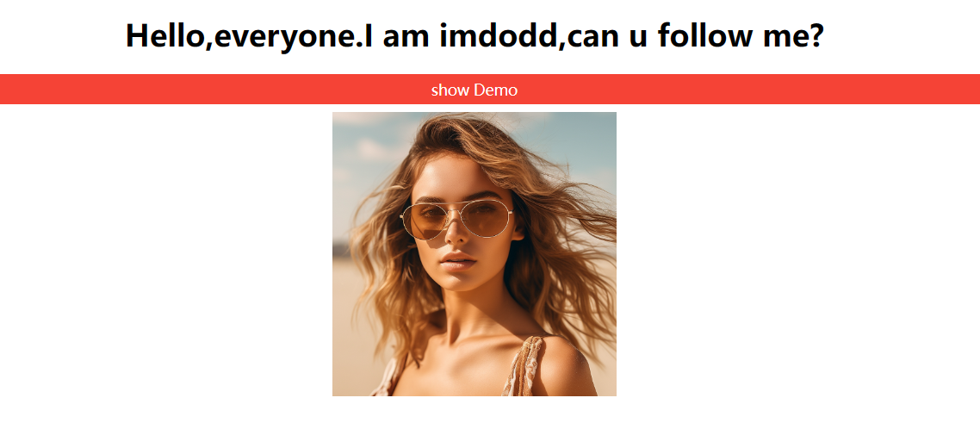Click the right sunglasses lens in the picture
Image resolution: width=980 pixels, height=429 pixels.
point(487,217)
